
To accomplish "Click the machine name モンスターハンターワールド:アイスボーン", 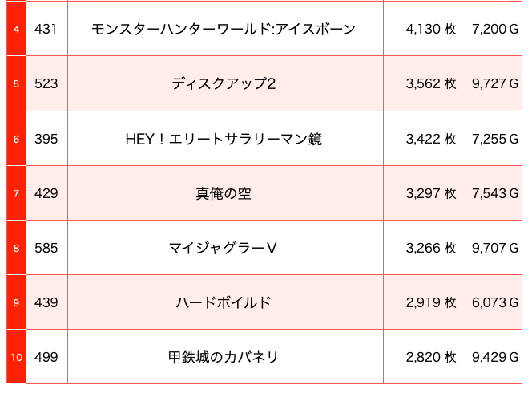I will pos(224,29).
